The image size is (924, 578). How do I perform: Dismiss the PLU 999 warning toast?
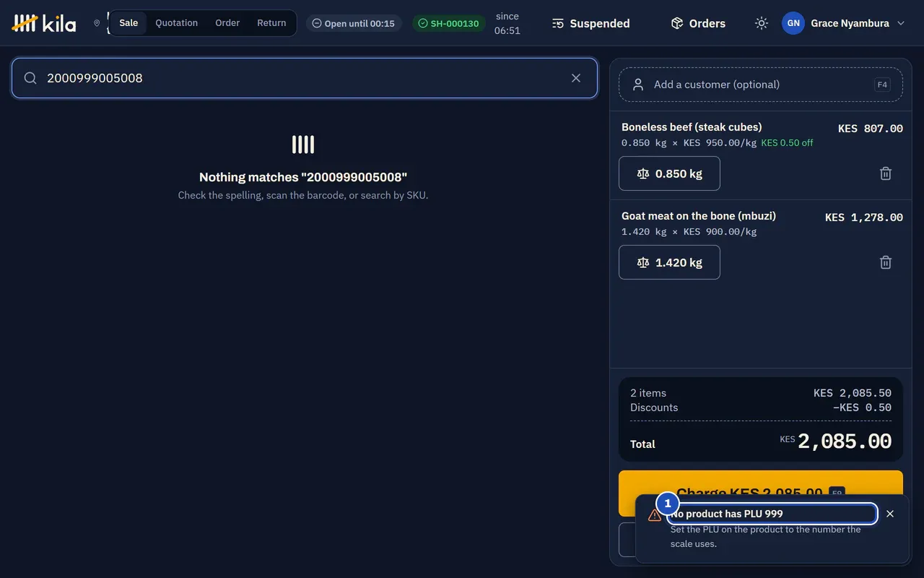pyautogui.click(x=890, y=514)
